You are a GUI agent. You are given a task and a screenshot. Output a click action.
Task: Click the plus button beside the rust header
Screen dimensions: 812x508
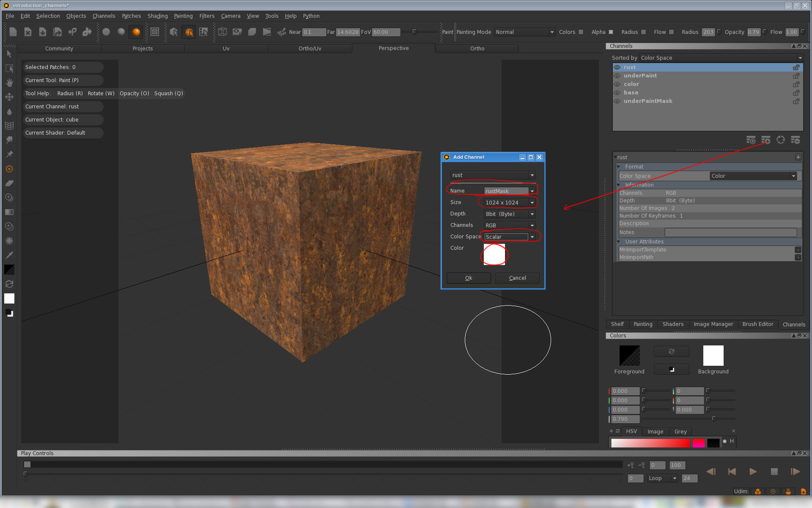[798, 157]
